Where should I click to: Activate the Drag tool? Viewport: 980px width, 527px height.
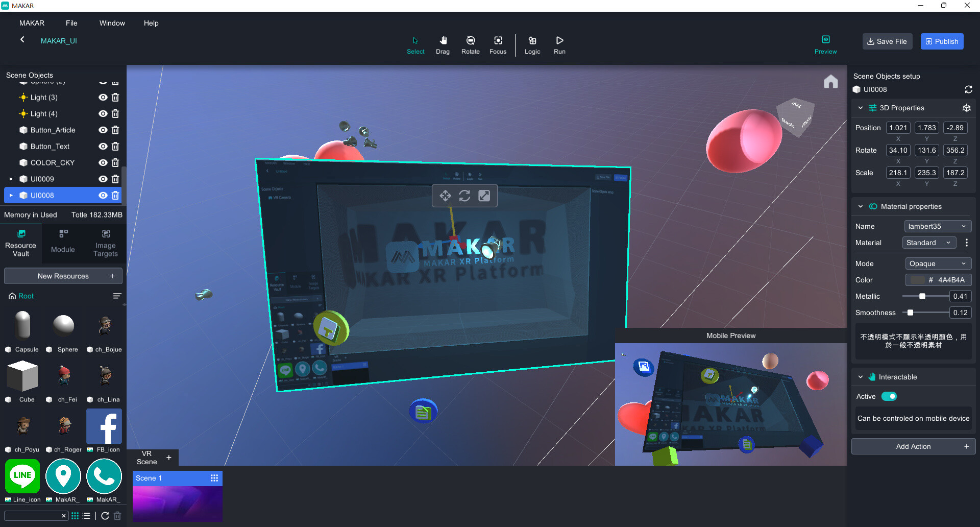(443, 45)
